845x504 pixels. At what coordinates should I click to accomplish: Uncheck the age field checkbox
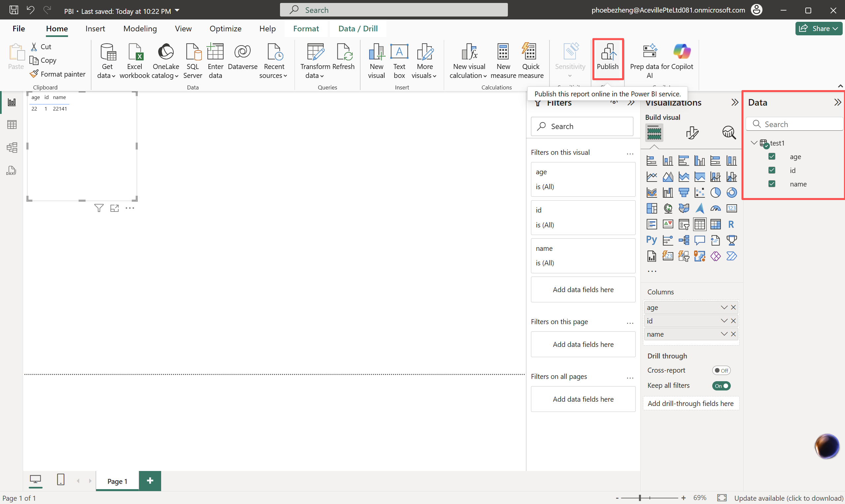click(772, 156)
